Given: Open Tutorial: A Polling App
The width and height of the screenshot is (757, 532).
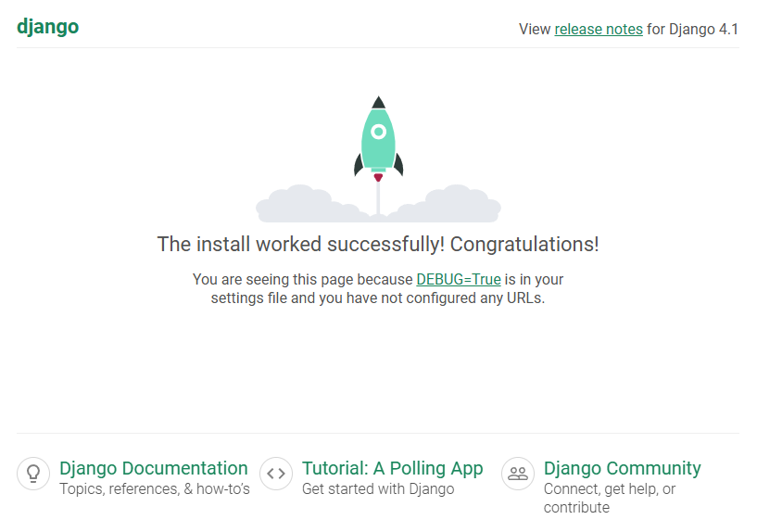Looking at the screenshot, I should pos(393,468).
